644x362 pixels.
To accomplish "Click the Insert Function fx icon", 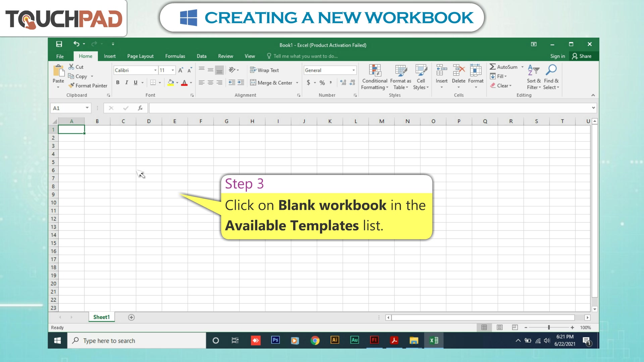I will pyautogui.click(x=140, y=108).
